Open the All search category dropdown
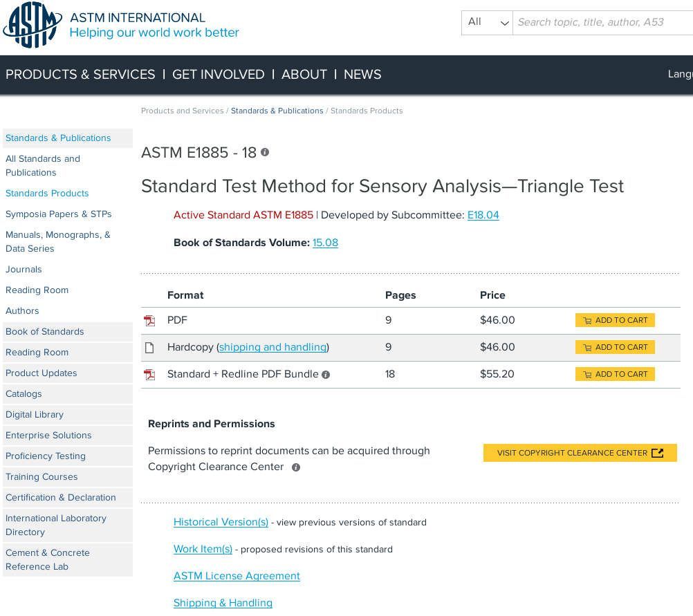This screenshot has width=693, height=616. (487, 22)
